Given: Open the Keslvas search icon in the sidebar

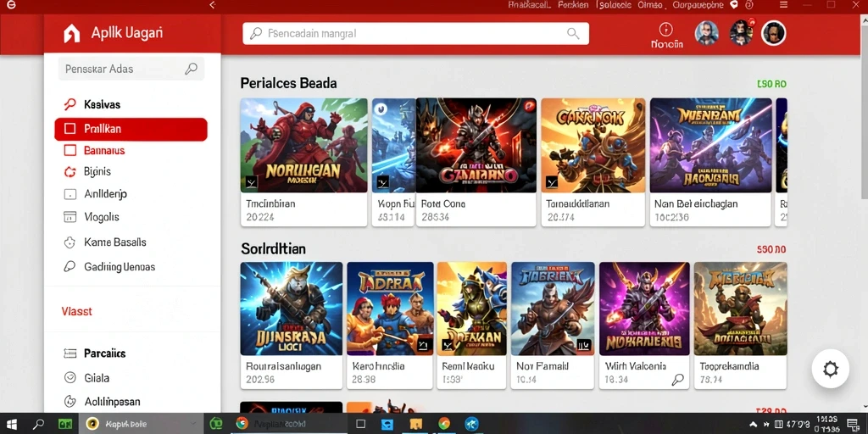Looking at the screenshot, I should click(x=70, y=104).
